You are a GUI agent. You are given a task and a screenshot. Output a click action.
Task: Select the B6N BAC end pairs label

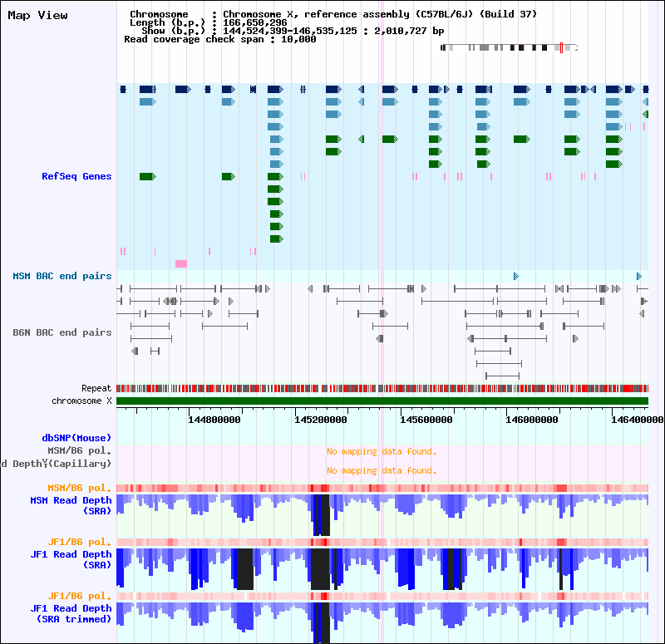click(62, 332)
